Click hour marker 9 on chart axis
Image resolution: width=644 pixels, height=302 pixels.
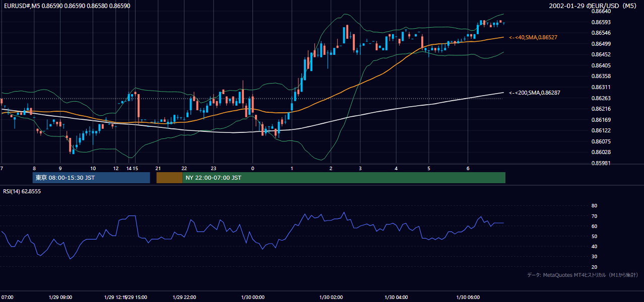coord(60,168)
